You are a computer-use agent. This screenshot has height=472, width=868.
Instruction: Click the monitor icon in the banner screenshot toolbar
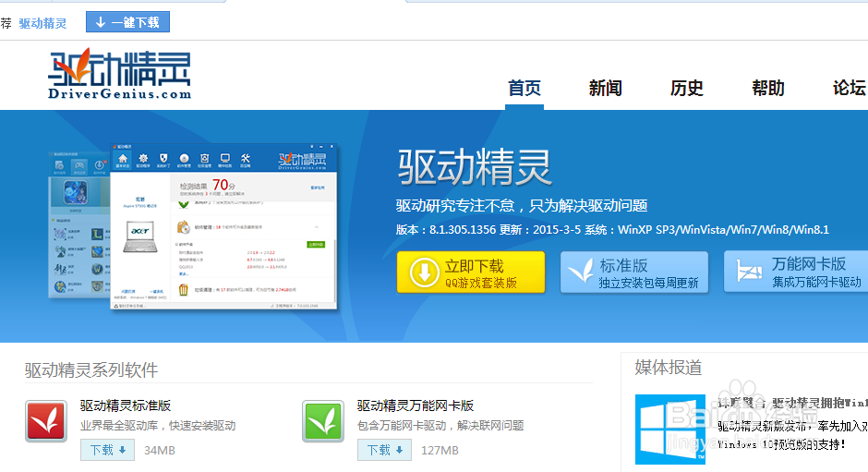click(224, 159)
